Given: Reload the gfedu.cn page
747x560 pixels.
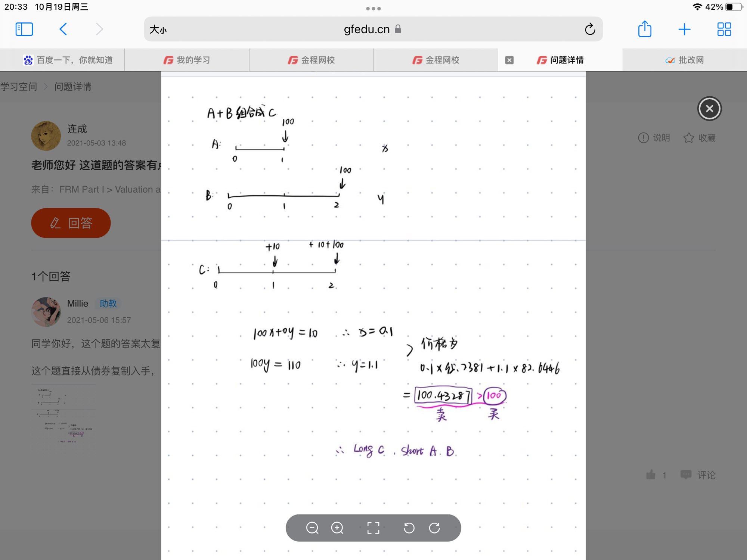Looking at the screenshot, I should point(590,29).
